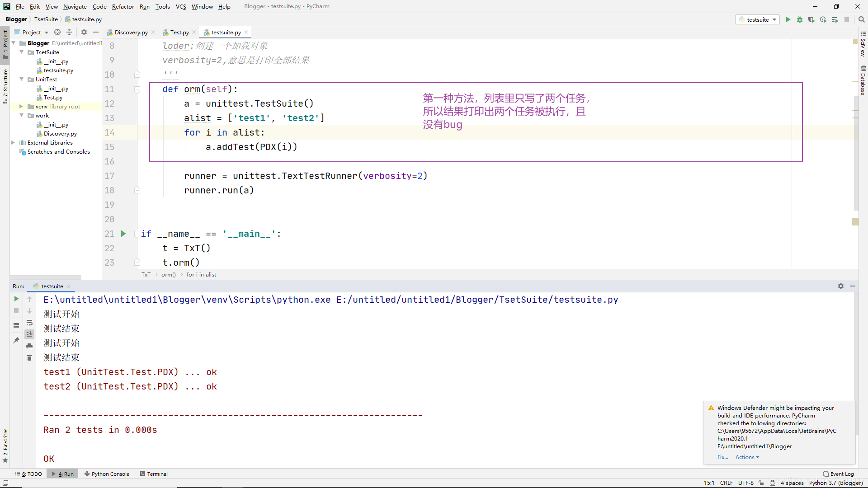Run the testsuite configuration from top toolbar
Screen dimensions: 868x488
[x=788, y=19]
